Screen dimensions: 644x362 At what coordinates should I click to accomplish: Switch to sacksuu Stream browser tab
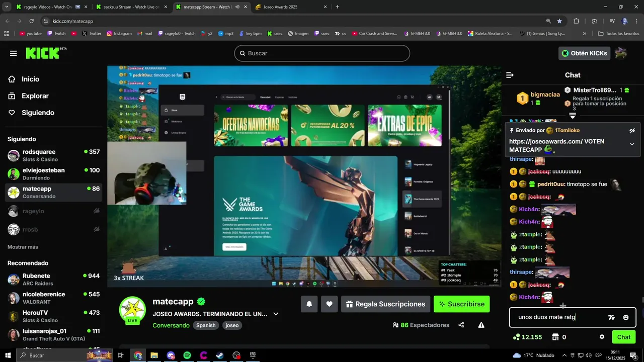[x=131, y=7]
